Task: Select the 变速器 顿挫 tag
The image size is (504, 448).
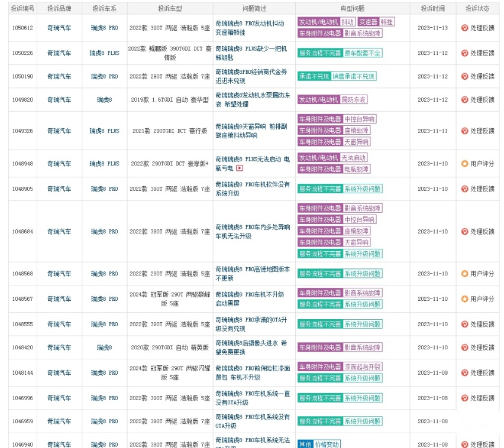Action: tap(376, 22)
